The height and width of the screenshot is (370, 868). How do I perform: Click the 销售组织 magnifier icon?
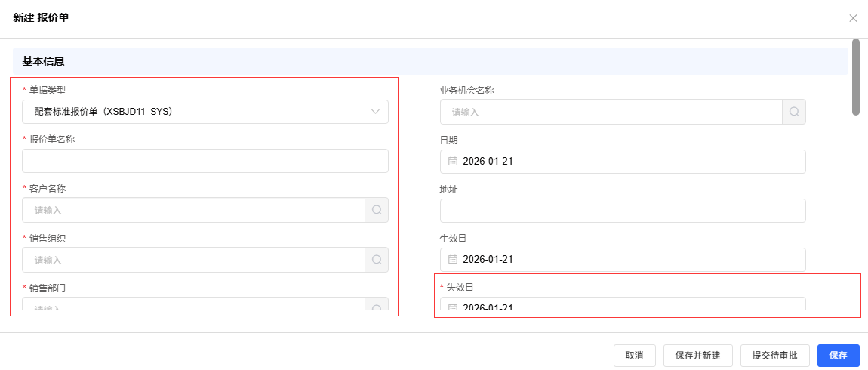pyautogui.click(x=377, y=260)
